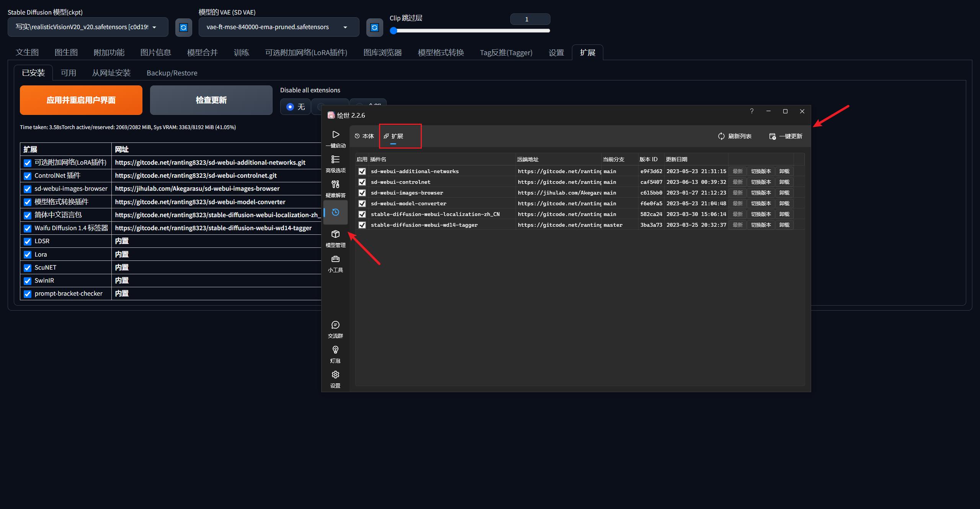Open launcher settings gear icon
The height and width of the screenshot is (509, 980).
[x=335, y=375]
